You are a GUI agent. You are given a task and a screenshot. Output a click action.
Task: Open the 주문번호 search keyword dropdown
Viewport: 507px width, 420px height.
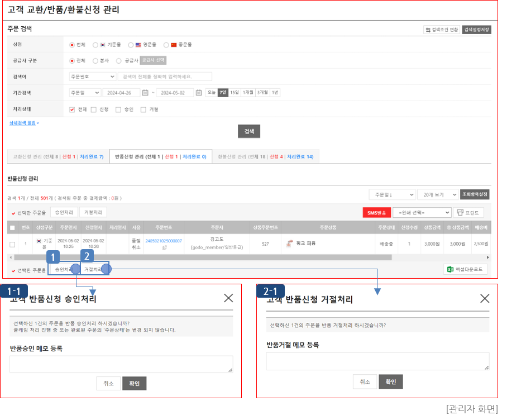[91, 77]
